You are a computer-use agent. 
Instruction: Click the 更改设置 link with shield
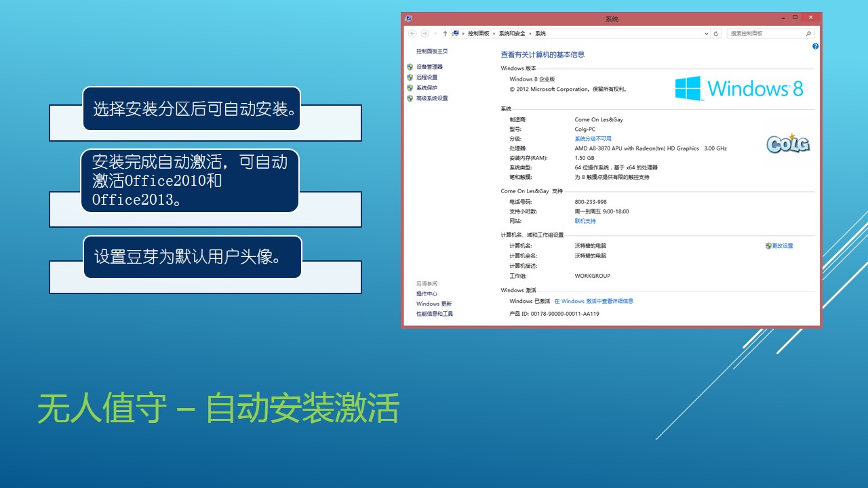(782, 246)
